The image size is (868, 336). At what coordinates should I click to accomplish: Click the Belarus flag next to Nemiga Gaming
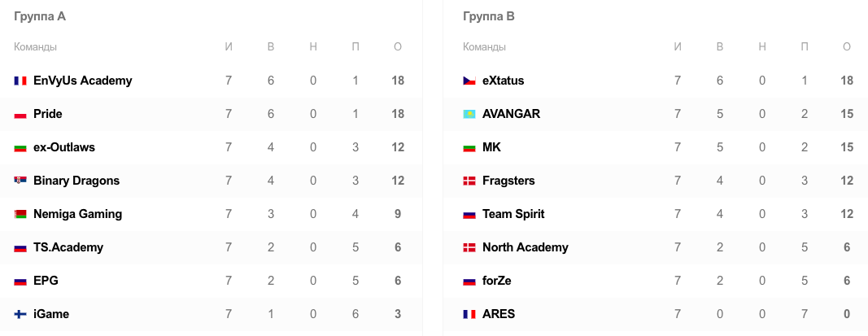pos(20,214)
